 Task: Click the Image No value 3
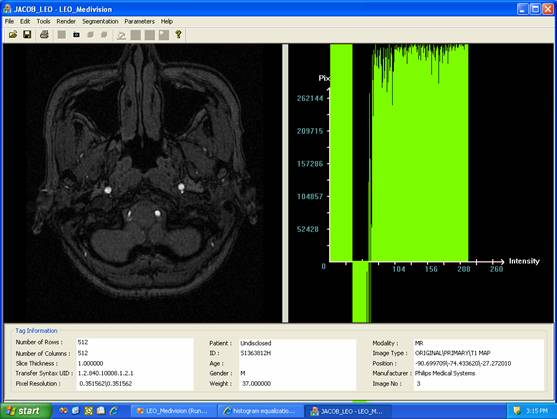tap(418, 383)
